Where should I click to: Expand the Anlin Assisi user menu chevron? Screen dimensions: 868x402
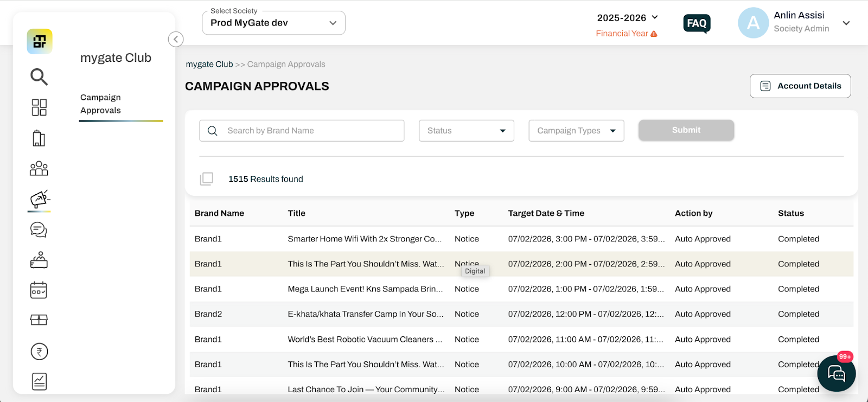tap(846, 23)
